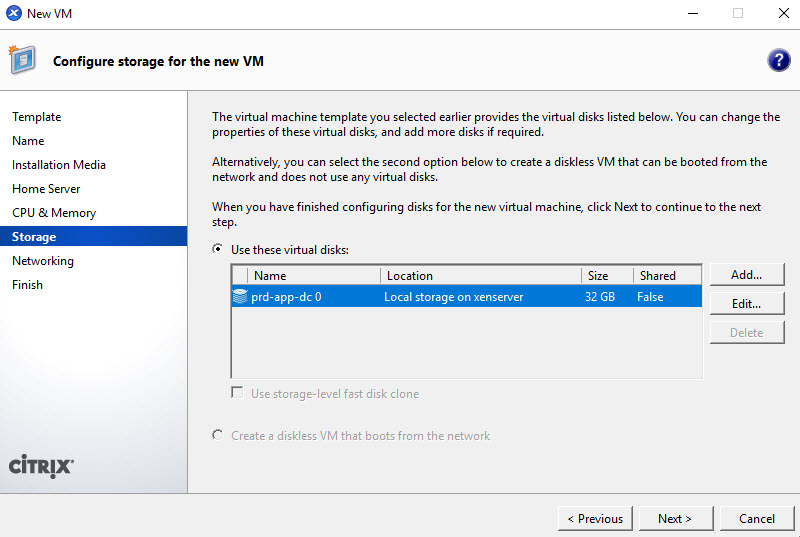Go to the Template step in the sidebar
The height and width of the screenshot is (537, 800).
click(x=37, y=117)
